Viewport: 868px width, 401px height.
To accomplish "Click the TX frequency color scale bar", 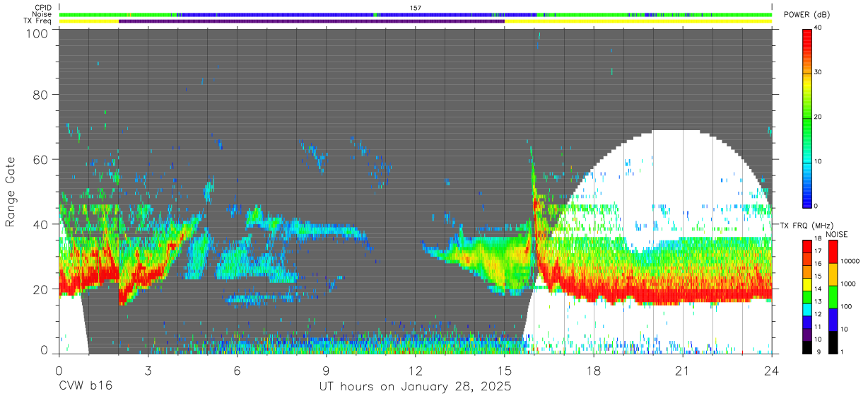I will point(808,296).
